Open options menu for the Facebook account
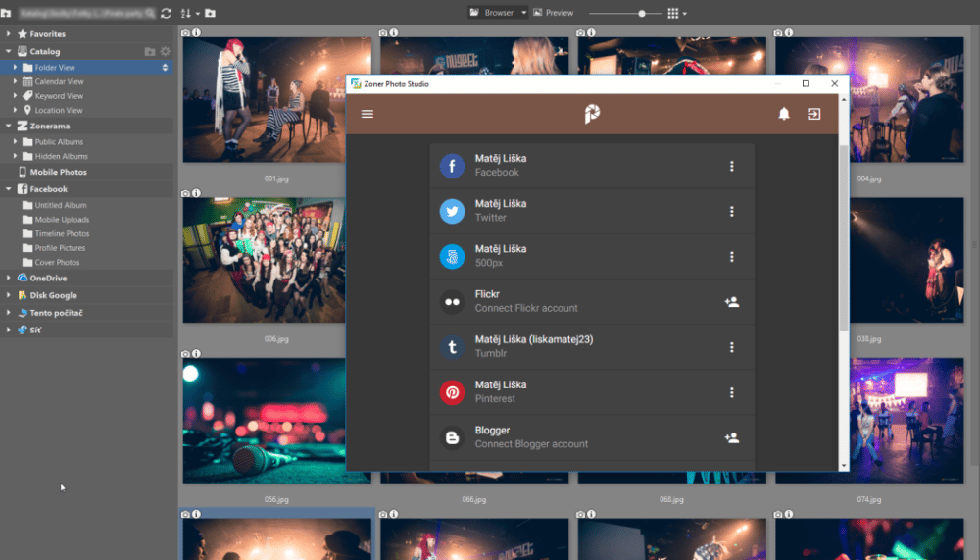 point(732,166)
